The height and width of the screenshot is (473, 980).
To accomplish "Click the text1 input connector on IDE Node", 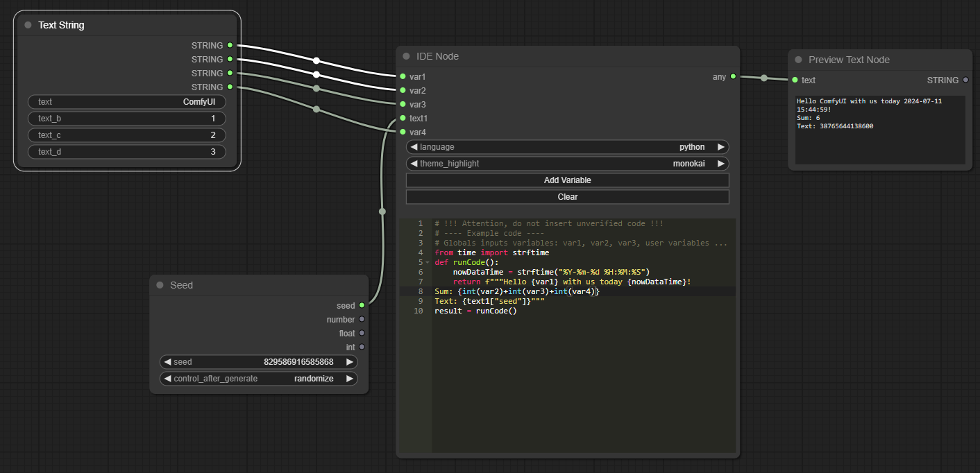I will [x=403, y=118].
